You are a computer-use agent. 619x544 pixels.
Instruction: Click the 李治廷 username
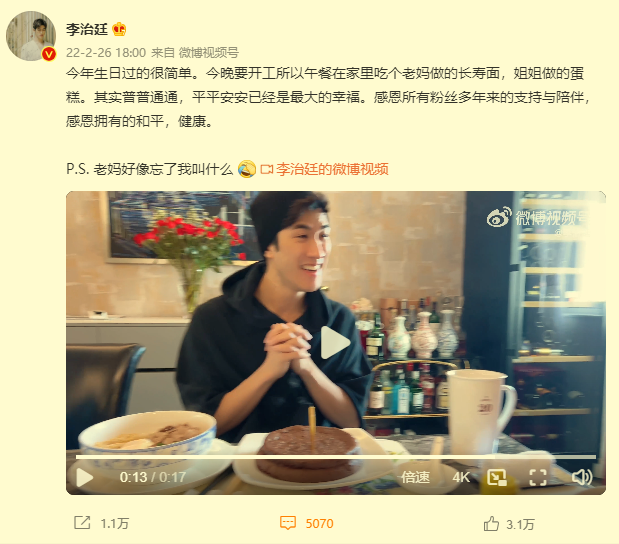[86, 29]
